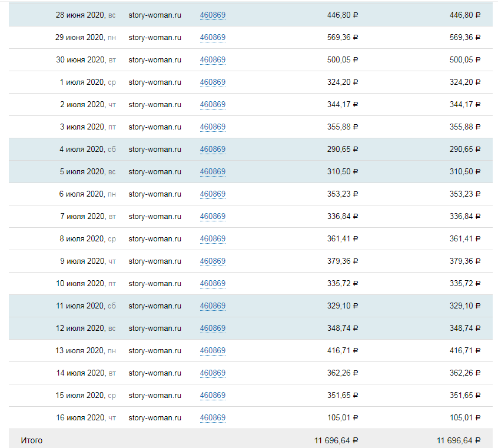Click right column amount 348,74 ₽
498x448 pixels.
(x=465, y=328)
